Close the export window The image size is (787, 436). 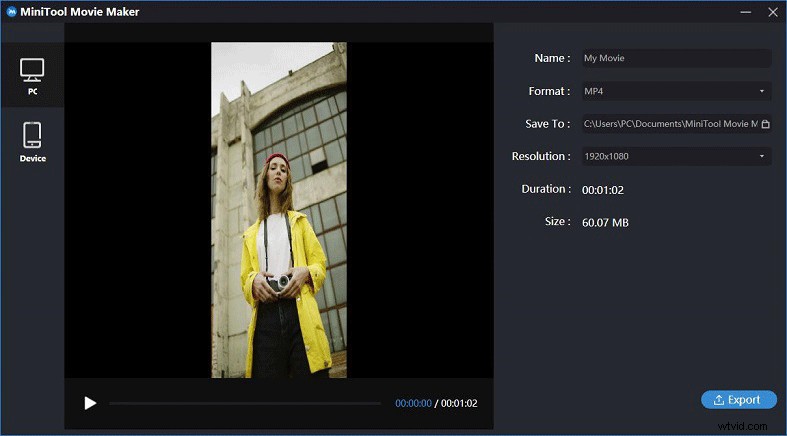point(773,12)
